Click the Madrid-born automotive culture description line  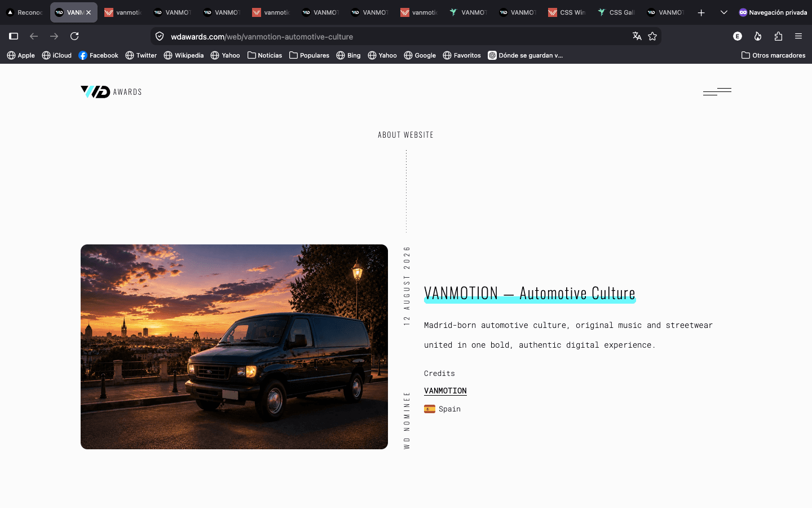[568, 325]
